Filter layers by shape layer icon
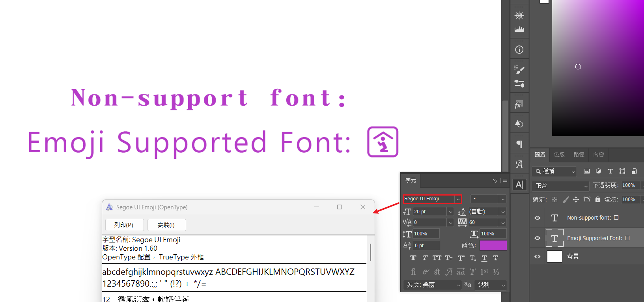The height and width of the screenshot is (302, 644). pos(622,171)
